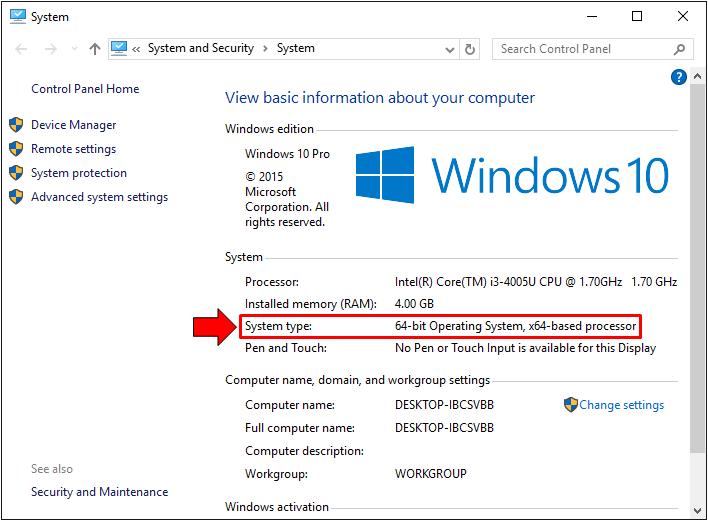The height and width of the screenshot is (521, 708).
Task: Click the System protection shield icon
Action: [16, 173]
